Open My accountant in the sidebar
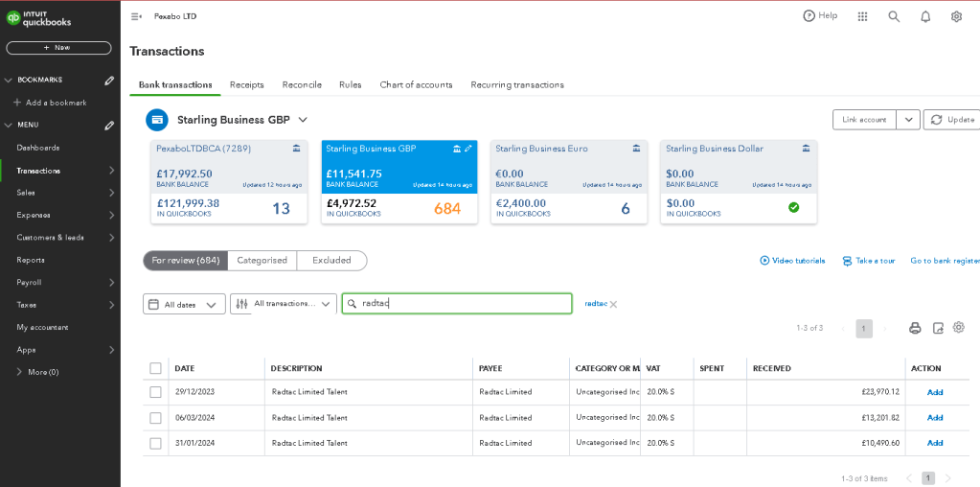 point(42,328)
